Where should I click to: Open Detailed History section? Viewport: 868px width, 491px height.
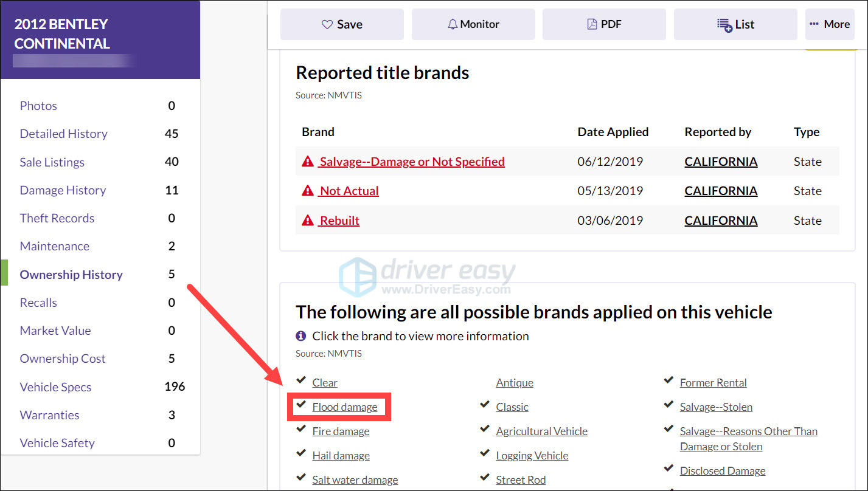[64, 134]
